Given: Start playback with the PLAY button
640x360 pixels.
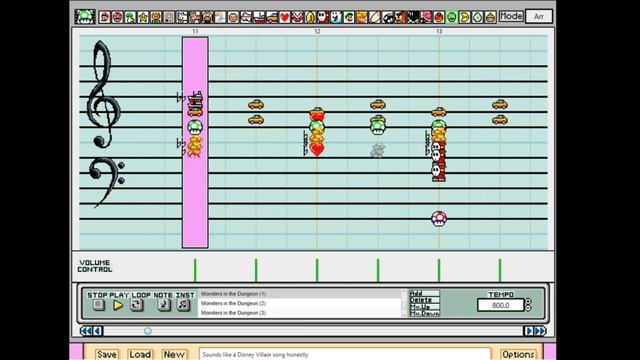Looking at the screenshot, I should [118, 305].
